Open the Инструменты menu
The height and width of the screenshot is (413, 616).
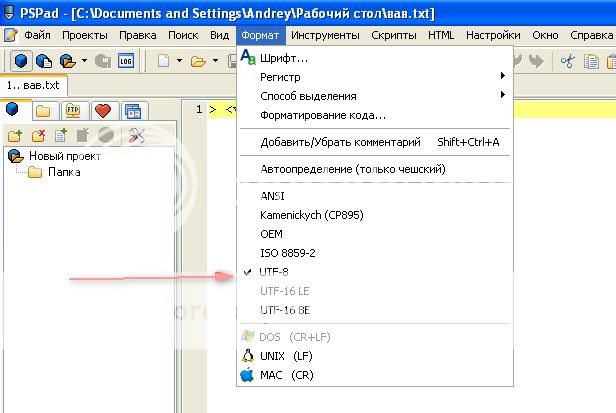pyautogui.click(x=325, y=35)
